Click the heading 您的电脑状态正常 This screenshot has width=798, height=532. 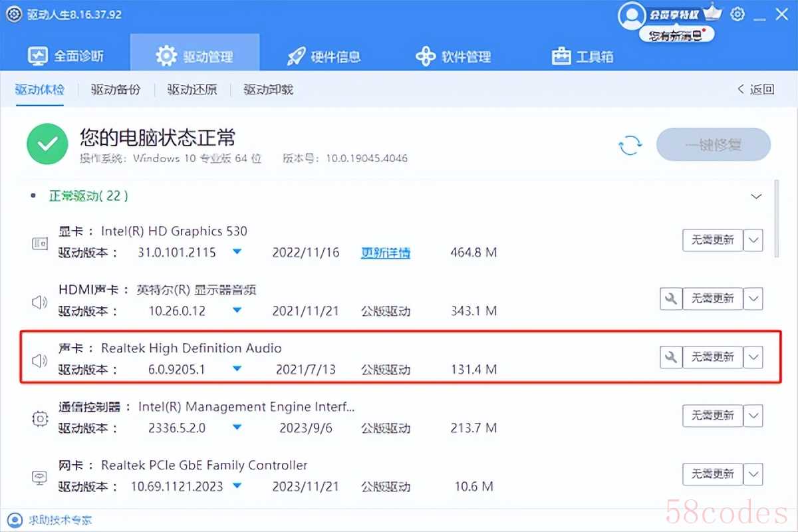click(158, 138)
